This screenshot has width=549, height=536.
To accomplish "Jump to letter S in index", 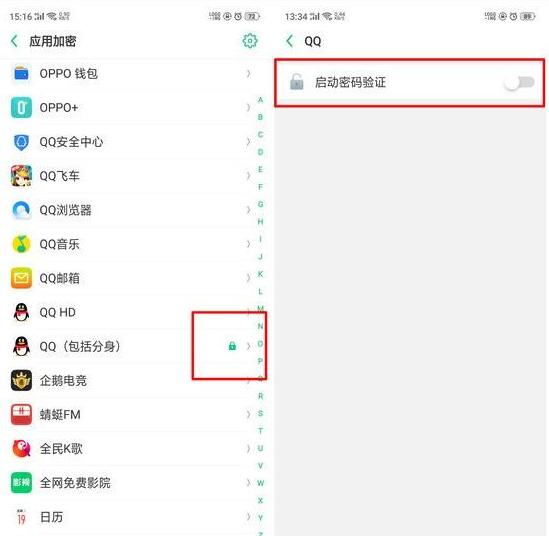I will pos(260,413).
